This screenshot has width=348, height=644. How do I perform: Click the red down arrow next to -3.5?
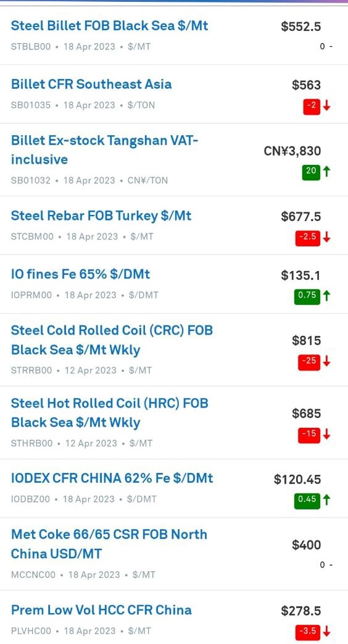326,631
